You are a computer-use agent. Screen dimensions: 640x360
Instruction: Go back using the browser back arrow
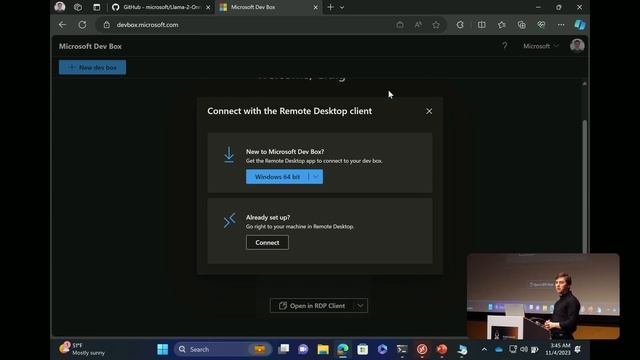coord(62,25)
